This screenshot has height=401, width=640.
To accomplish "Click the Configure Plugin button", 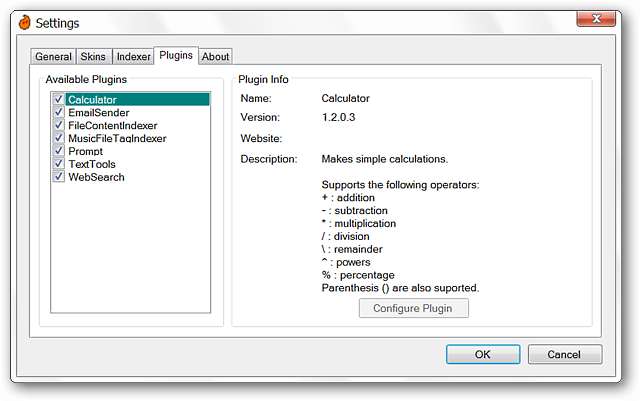I will 413,308.
